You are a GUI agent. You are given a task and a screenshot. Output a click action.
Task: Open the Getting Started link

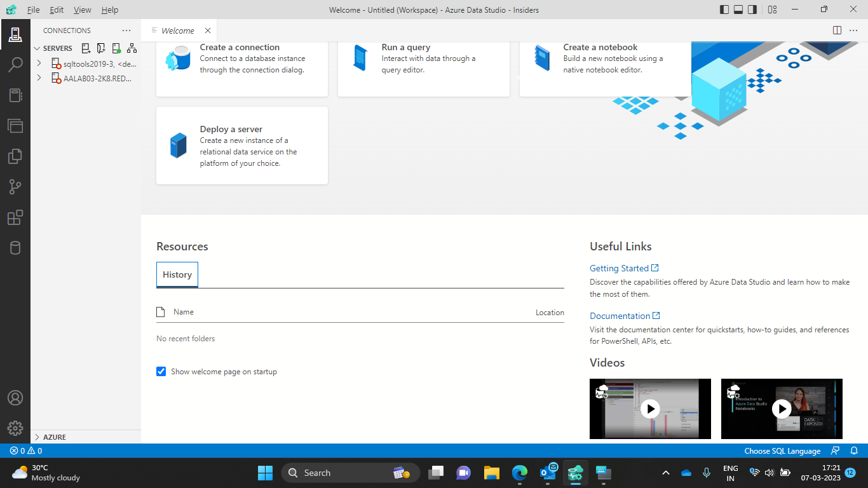tap(620, 268)
